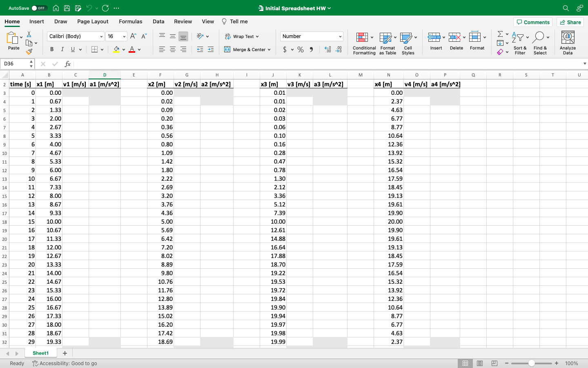Apply bold formatting

(51, 49)
